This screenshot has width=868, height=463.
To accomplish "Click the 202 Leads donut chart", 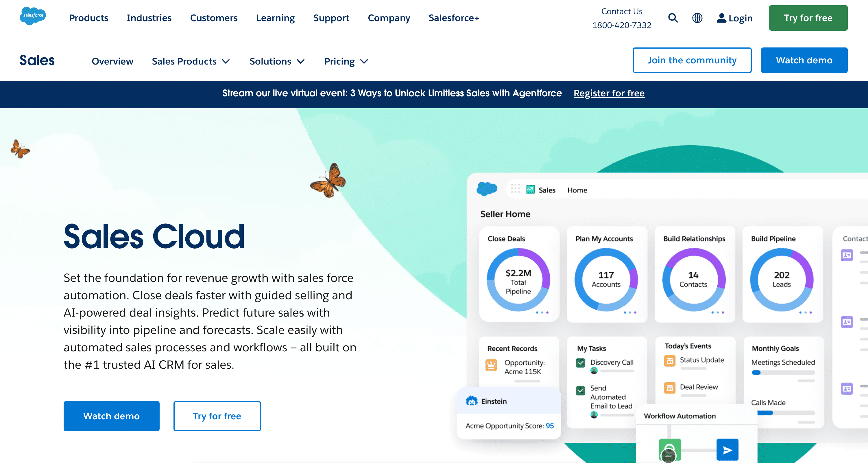I will pyautogui.click(x=781, y=280).
